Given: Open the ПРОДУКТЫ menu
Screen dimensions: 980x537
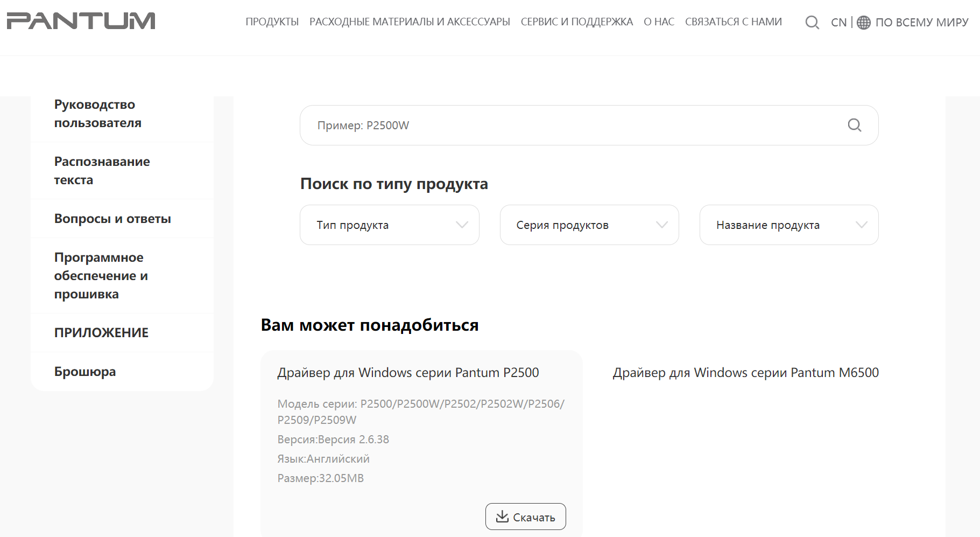Looking at the screenshot, I should click(272, 22).
